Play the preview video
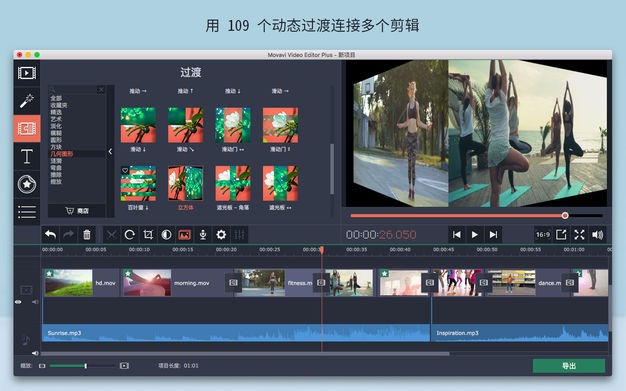 pyautogui.click(x=475, y=235)
